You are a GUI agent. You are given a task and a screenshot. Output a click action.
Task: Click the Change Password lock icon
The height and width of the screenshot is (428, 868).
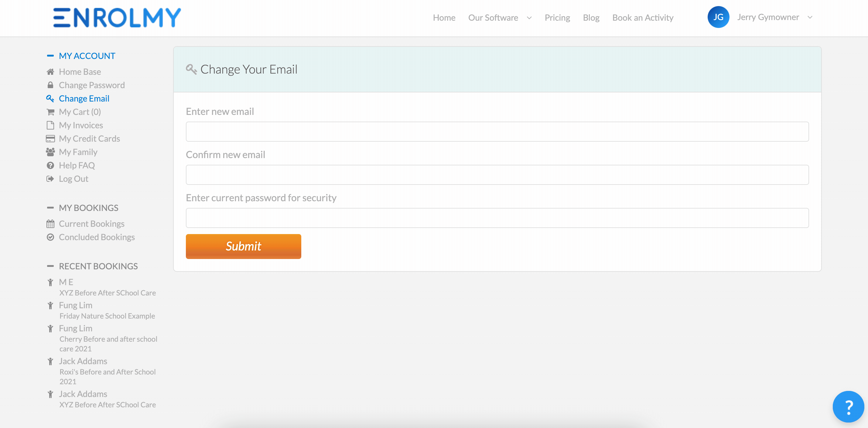tap(50, 85)
